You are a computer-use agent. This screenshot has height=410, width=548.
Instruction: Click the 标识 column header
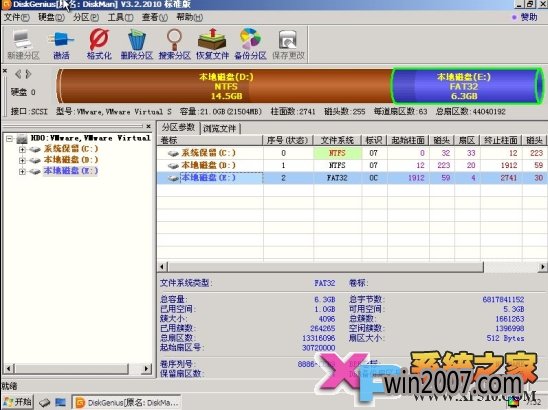point(374,141)
